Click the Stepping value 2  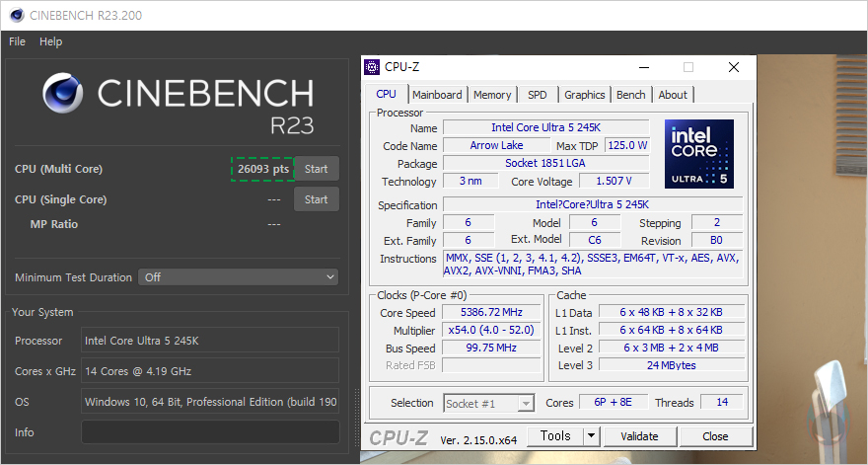point(716,222)
